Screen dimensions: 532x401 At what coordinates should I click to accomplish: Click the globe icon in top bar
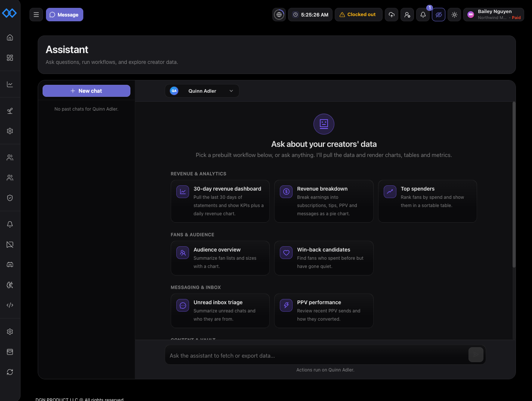click(279, 15)
